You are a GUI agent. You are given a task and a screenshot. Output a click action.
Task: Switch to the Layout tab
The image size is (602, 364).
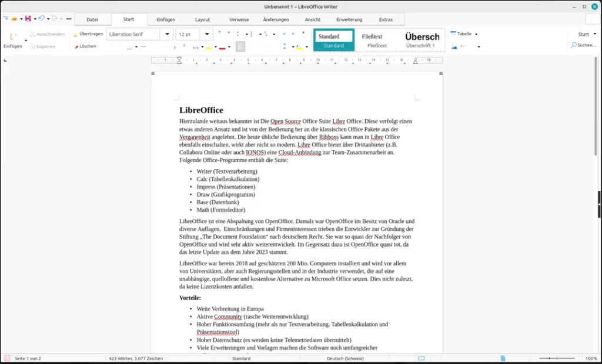tap(202, 19)
